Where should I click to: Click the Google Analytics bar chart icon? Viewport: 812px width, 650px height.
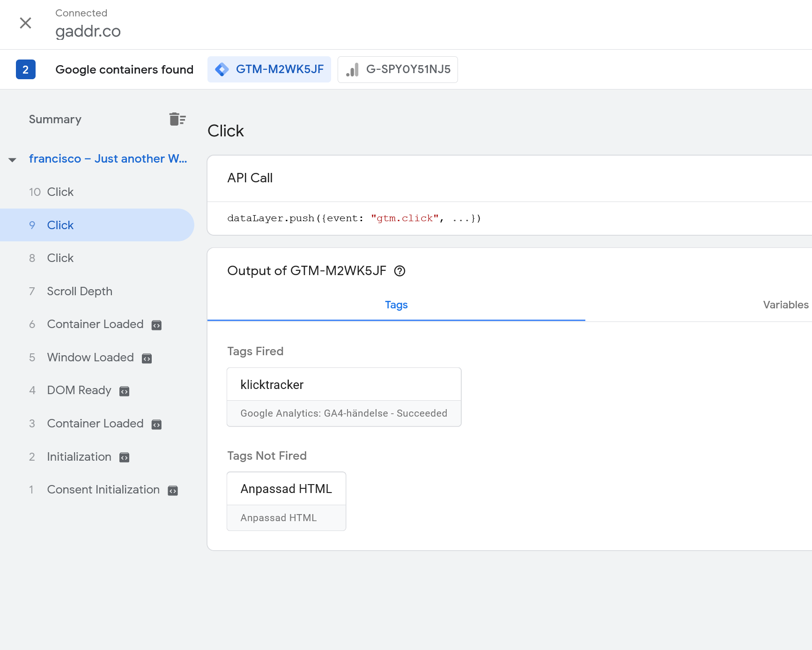[353, 70]
